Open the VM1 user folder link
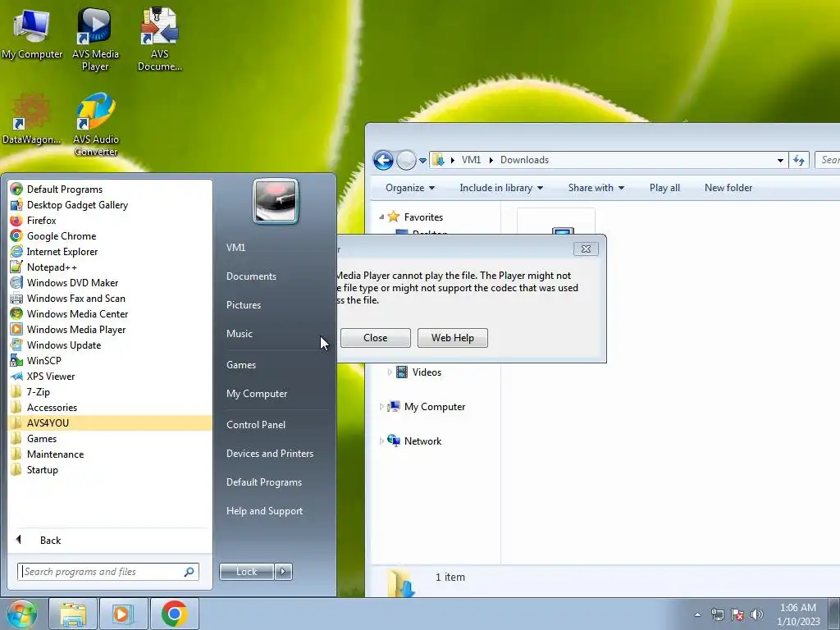The image size is (840, 630). point(235,248)
